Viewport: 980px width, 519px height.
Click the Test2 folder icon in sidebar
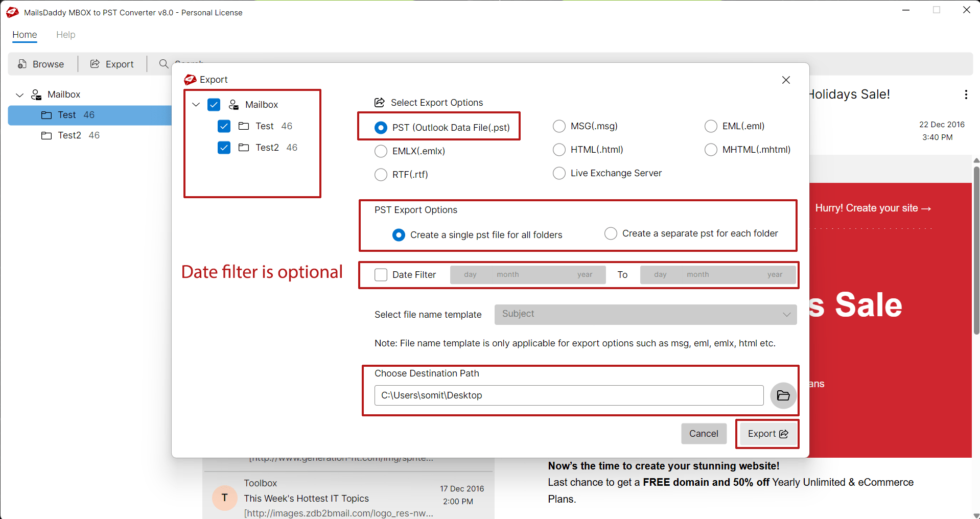tap(46, 135)
